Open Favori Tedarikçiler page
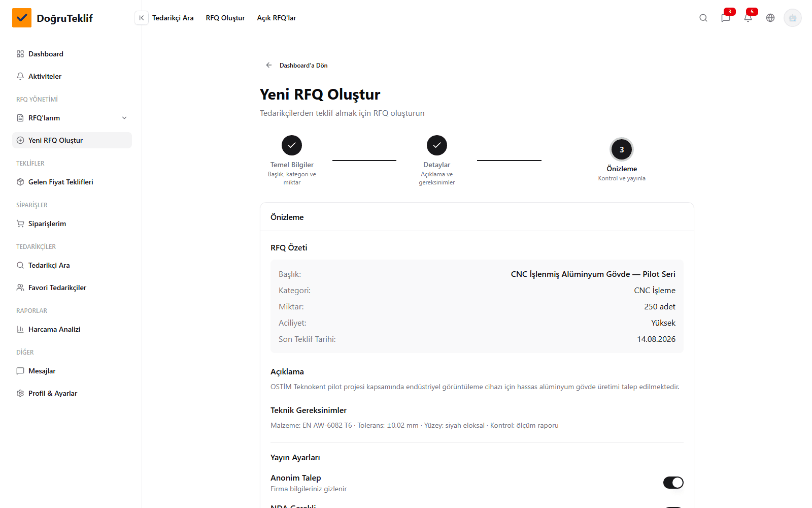 coord(72,288)
